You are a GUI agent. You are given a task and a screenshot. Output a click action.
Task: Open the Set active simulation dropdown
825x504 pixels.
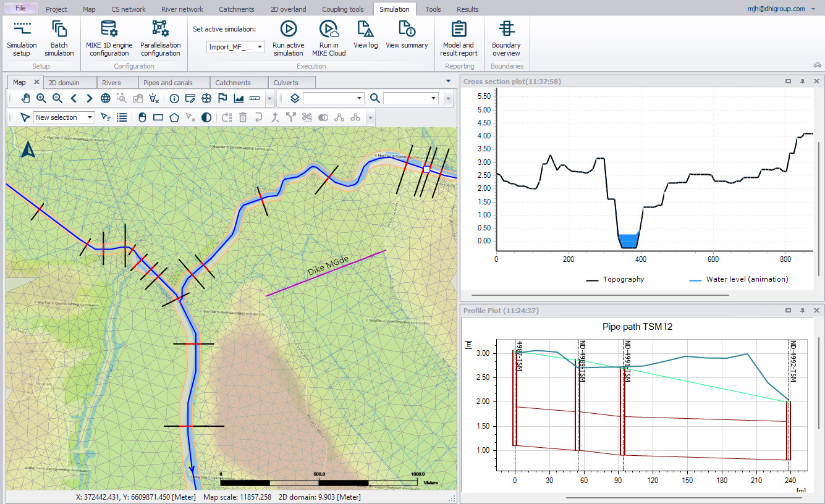coord(260,46)
